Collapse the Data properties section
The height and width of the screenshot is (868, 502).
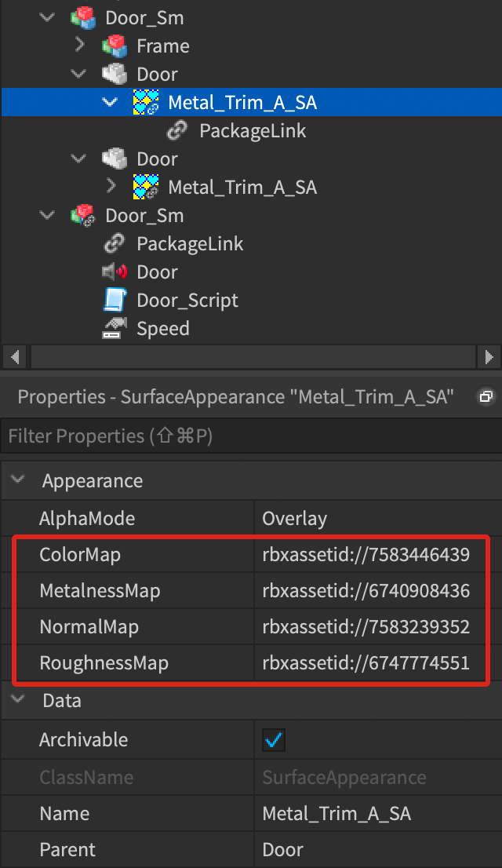pos(18,699)
